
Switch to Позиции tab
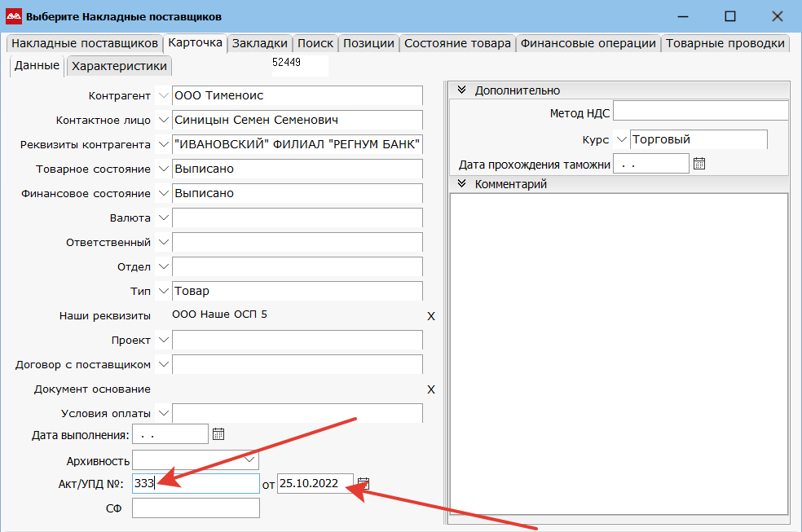coord(368,43)
